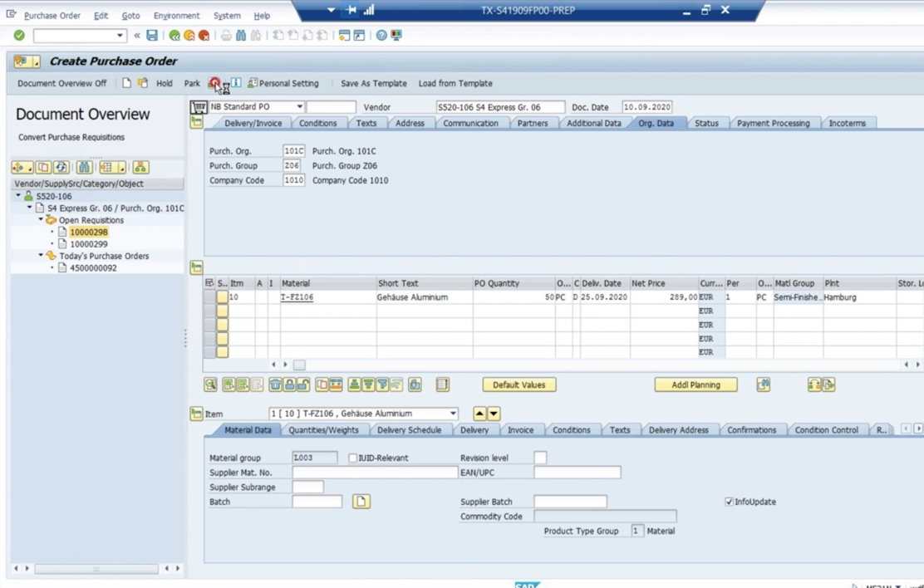Click the Batch create page icon
Screen dimensions: 924x588
pyautogui.click(x=361, y=502)
